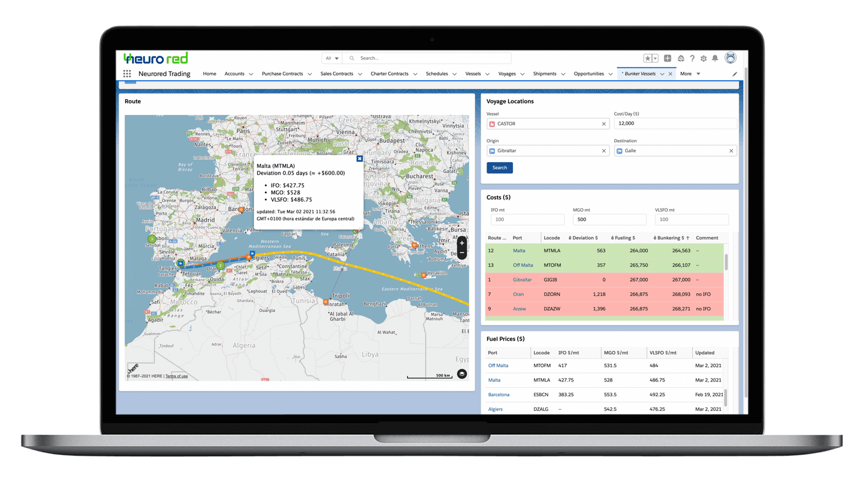Open the Help question mark icon
Viewport: 868px width, 485px height.
pos(692,58)
